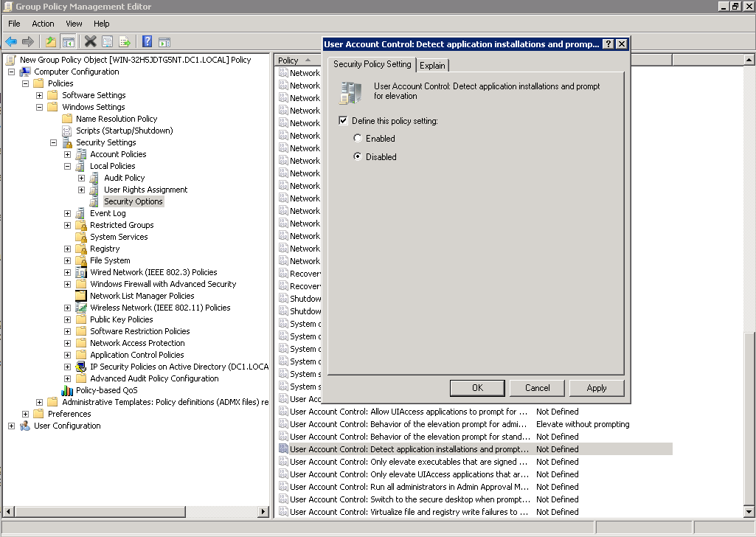Click the Export List toolbar icon

pos(125,41)
